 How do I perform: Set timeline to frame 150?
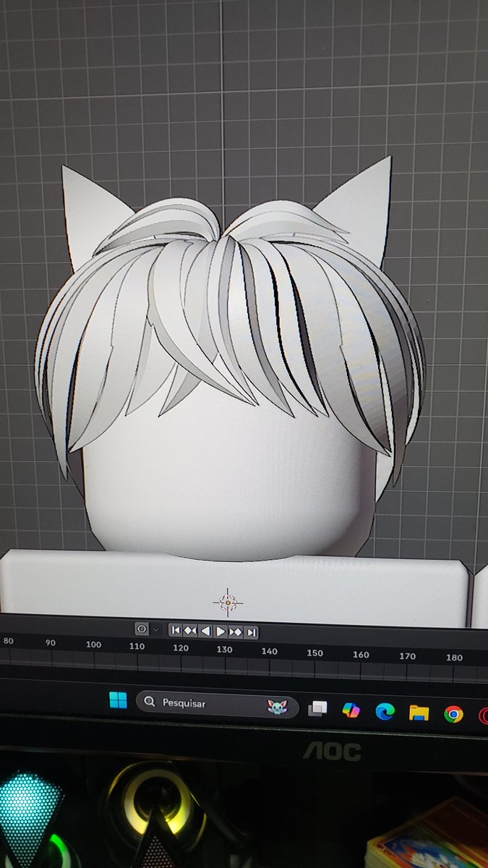pos(314,652)
